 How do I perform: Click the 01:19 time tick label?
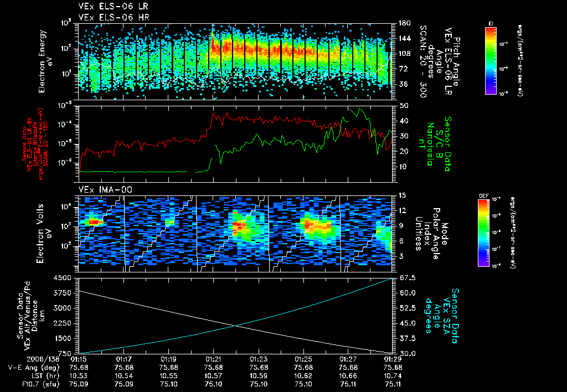click(168, 359)
